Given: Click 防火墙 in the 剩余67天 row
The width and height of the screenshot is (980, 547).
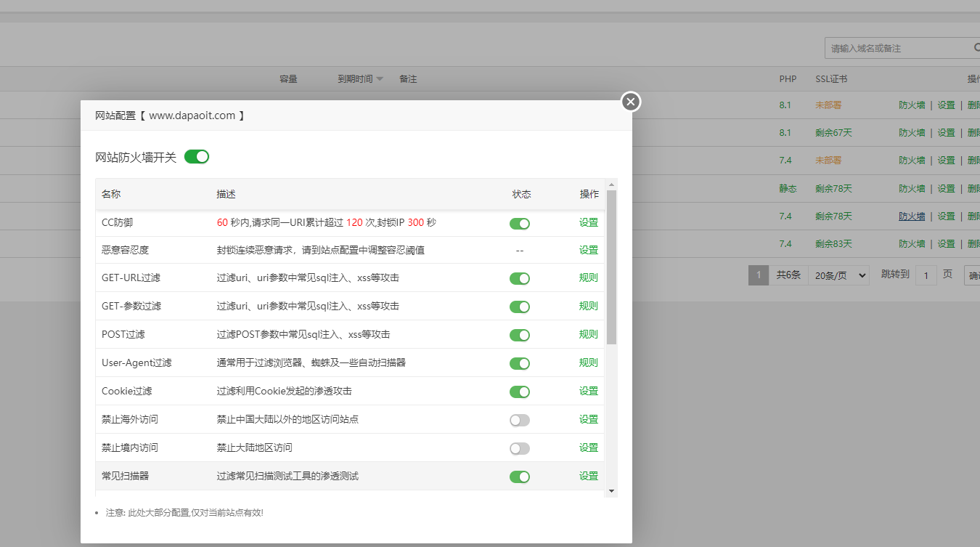Looking at the screenshot, I should coord(912,133).
